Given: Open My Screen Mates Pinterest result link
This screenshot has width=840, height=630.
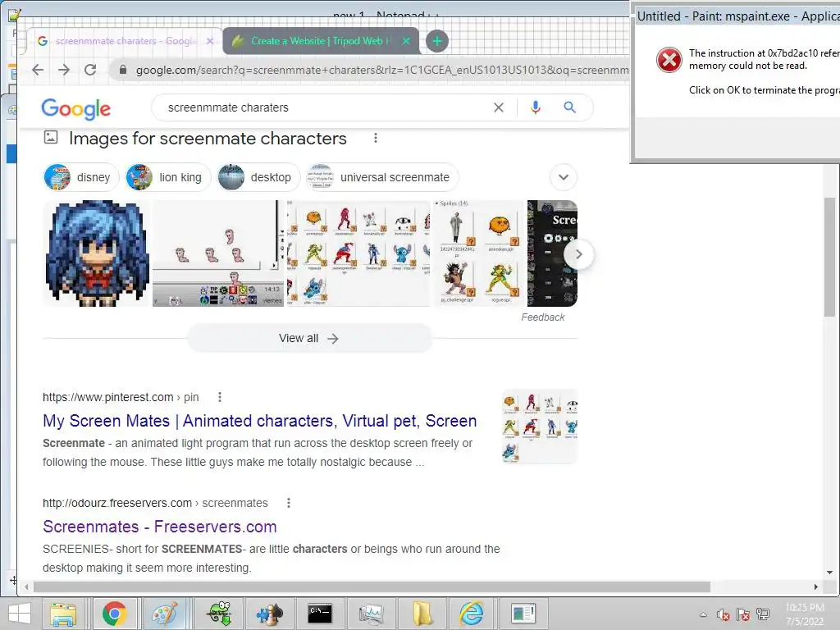Looking at the screenshot, I should click(x=260, y=421).
